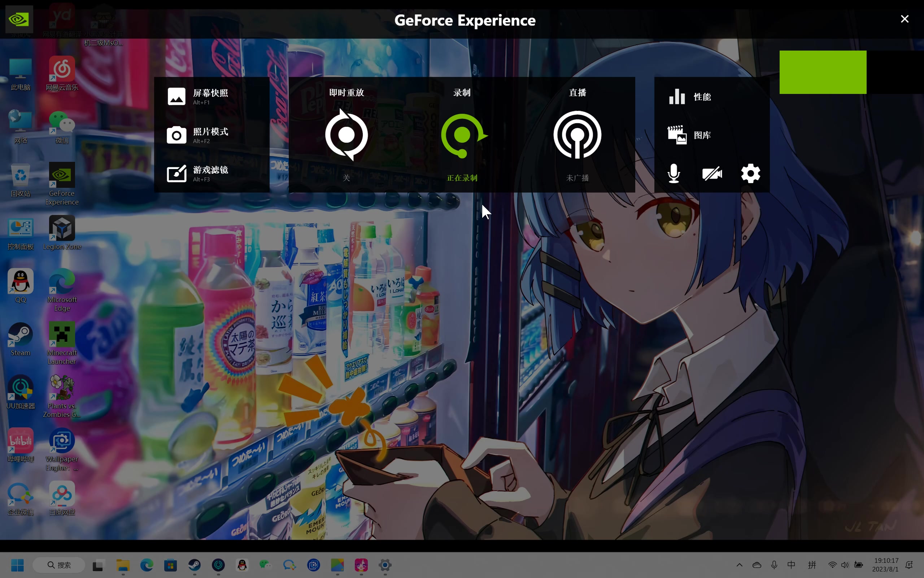924x578 pixels.
Task: Select 微信 desktop icon
Action: tap(62, 127)
